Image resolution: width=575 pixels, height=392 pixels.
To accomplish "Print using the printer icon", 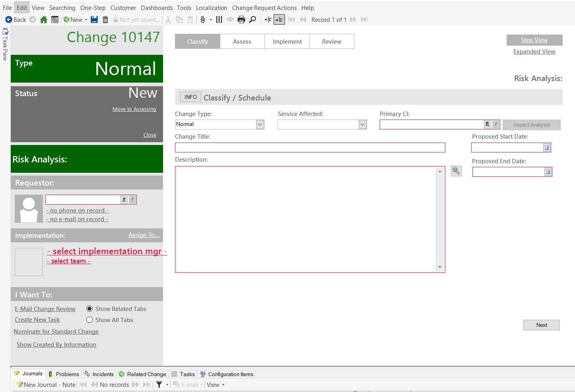I will point(241,19).
